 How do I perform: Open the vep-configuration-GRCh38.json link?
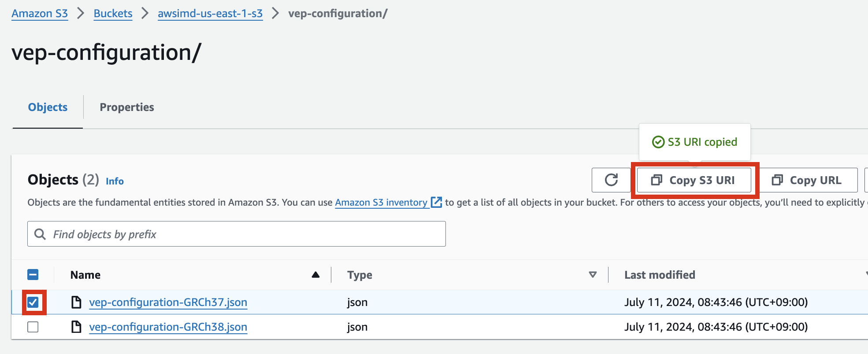coord(168,327)
